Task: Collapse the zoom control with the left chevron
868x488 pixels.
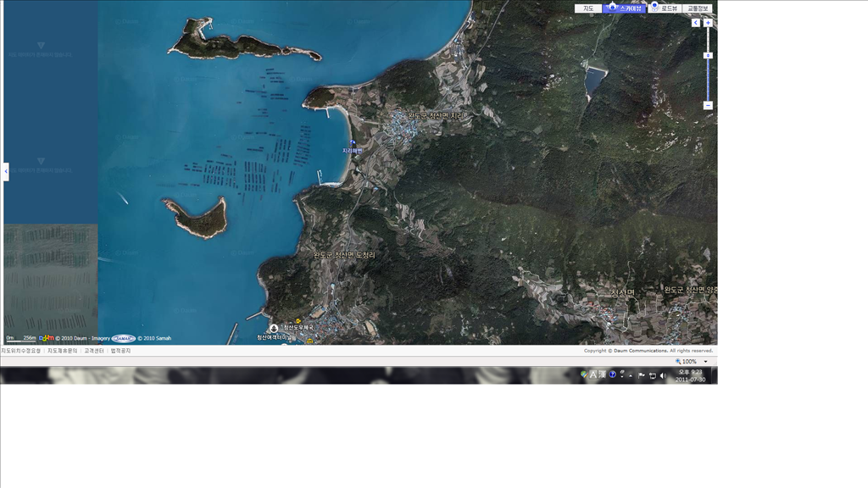Action: [x=696, y=23]
